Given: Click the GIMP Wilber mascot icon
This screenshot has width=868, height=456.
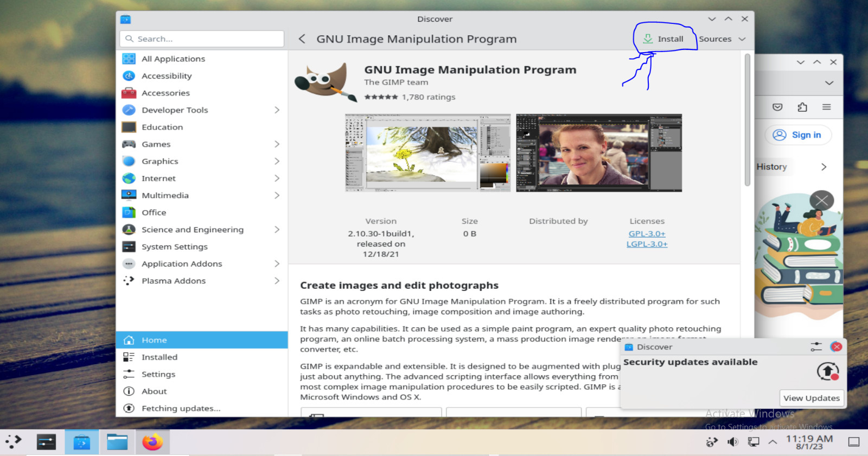Looking at the screenshot, I should point(325,82).
